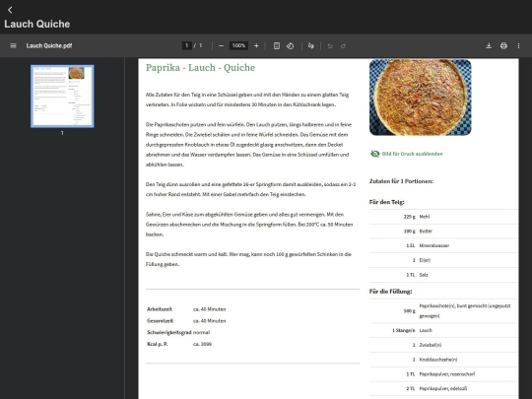Open the three-dot more actions menu
Viewport: 532px width, 399px height.
(x=518, y=45)
